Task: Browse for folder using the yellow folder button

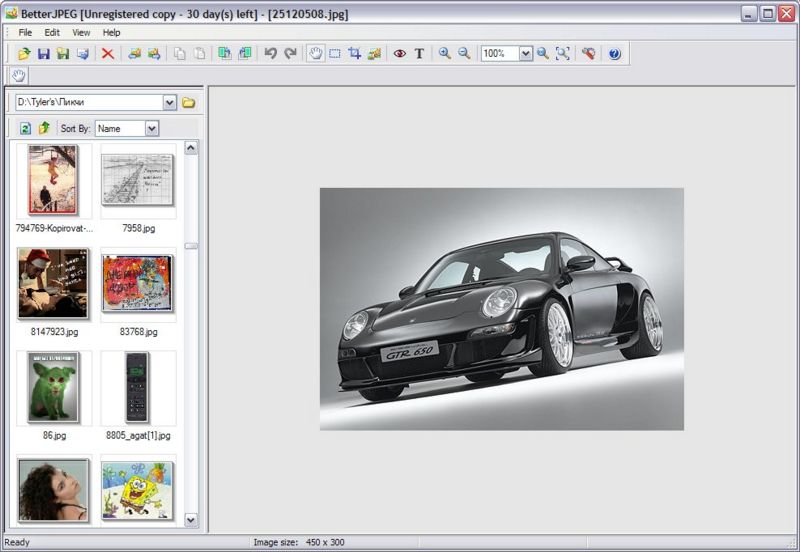Action: click(188, 102)
